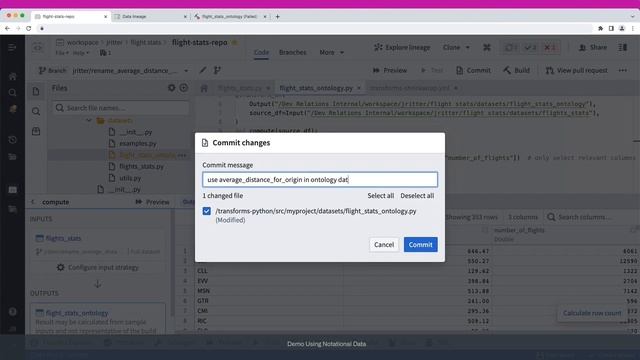Click the jritter breadcrumb
The image size is (640, 360).
point(114,42)
